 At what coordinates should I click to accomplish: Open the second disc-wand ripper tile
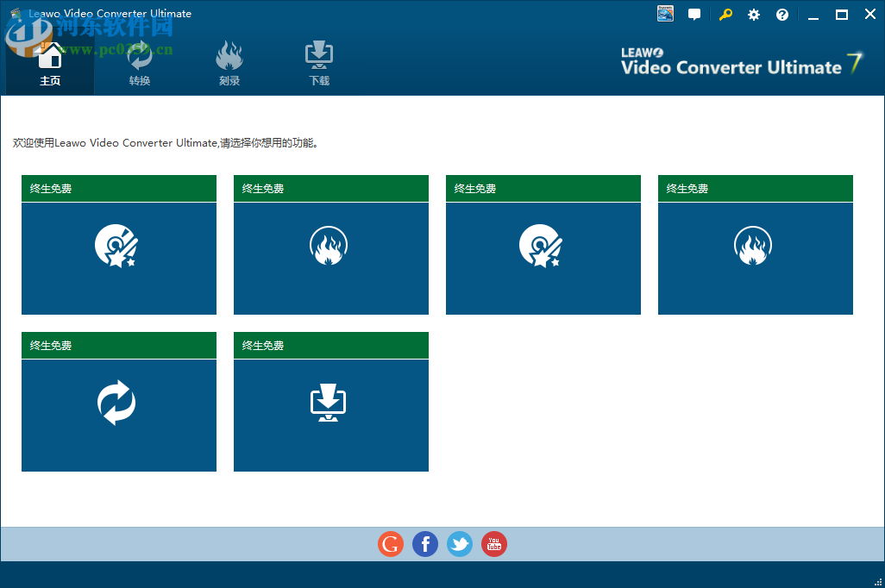pos(543,256)
